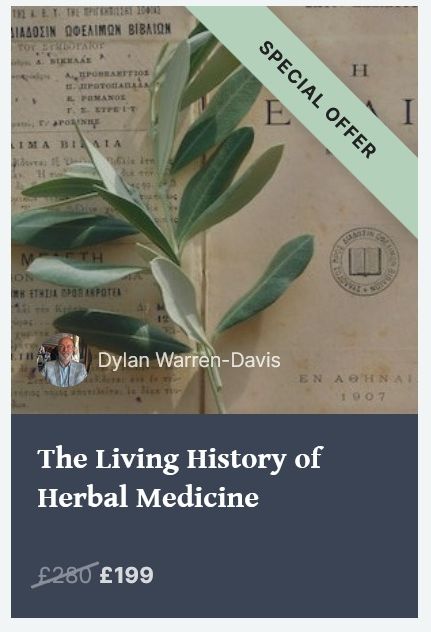Select the £199 discounted price
Image resolution: width=431 pixels, height=632 pixels.
coord(127,575)
